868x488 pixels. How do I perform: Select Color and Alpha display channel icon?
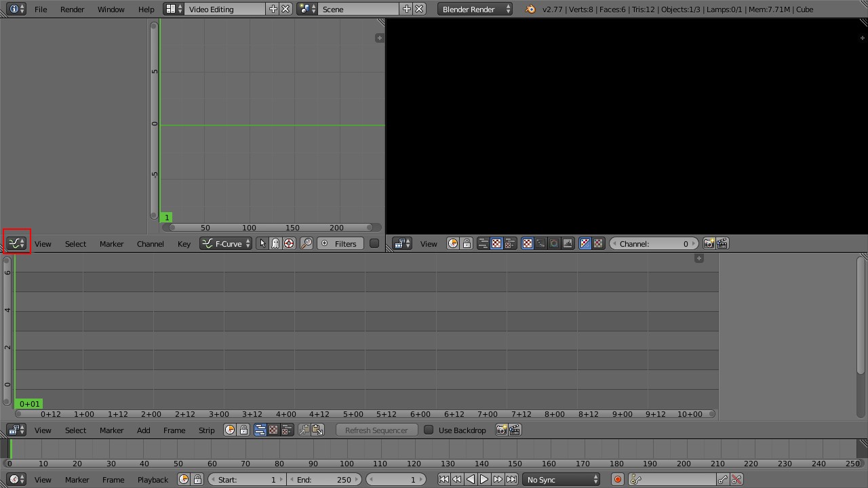click(x=585, y=244)
